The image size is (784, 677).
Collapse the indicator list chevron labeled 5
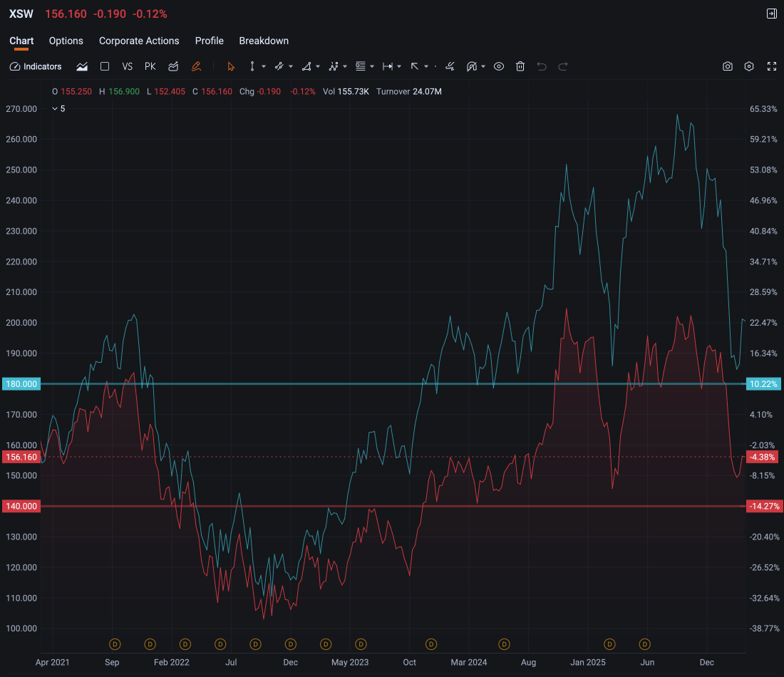(x=55, y=108)
